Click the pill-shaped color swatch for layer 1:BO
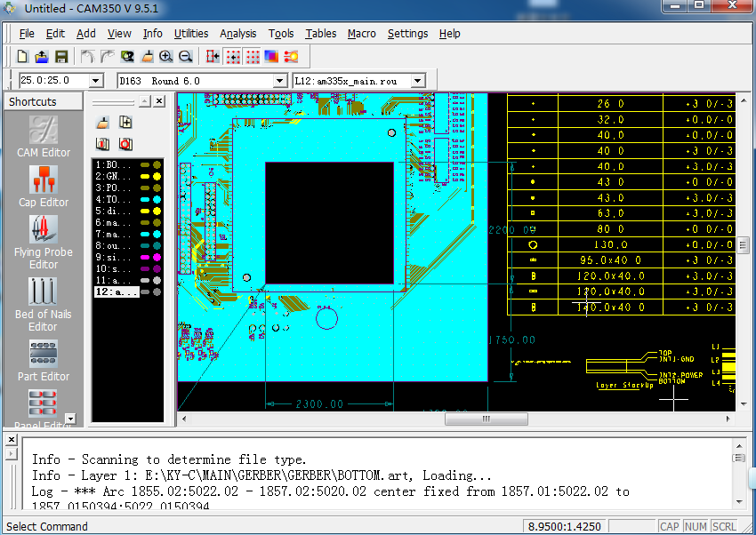The image size is (756, 535). 145,164
